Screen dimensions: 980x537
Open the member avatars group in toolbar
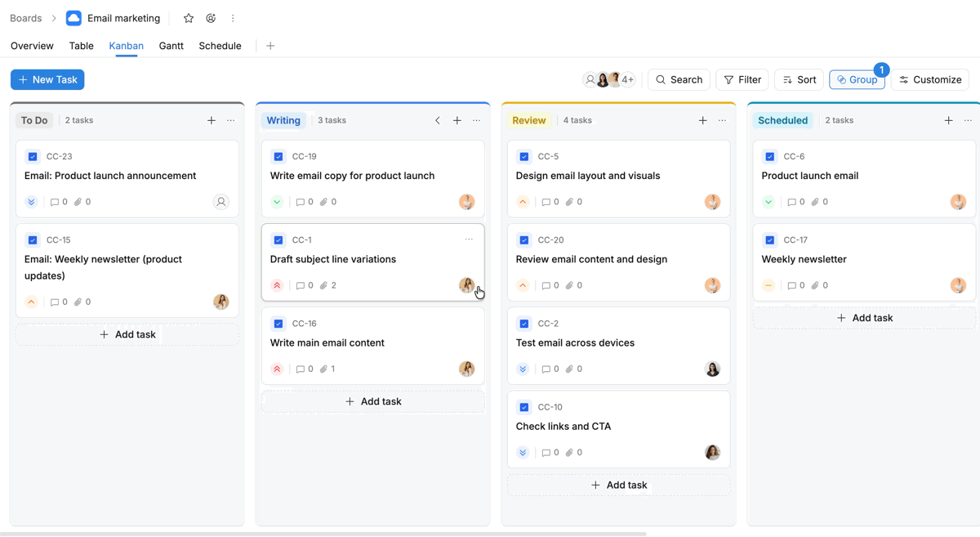(x=609, y=79)
